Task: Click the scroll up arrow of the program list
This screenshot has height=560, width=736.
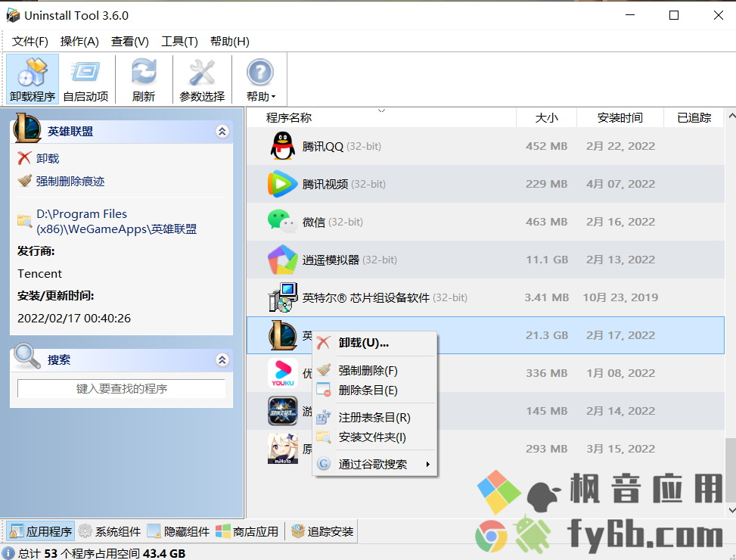Action: [x=731, y=115]
